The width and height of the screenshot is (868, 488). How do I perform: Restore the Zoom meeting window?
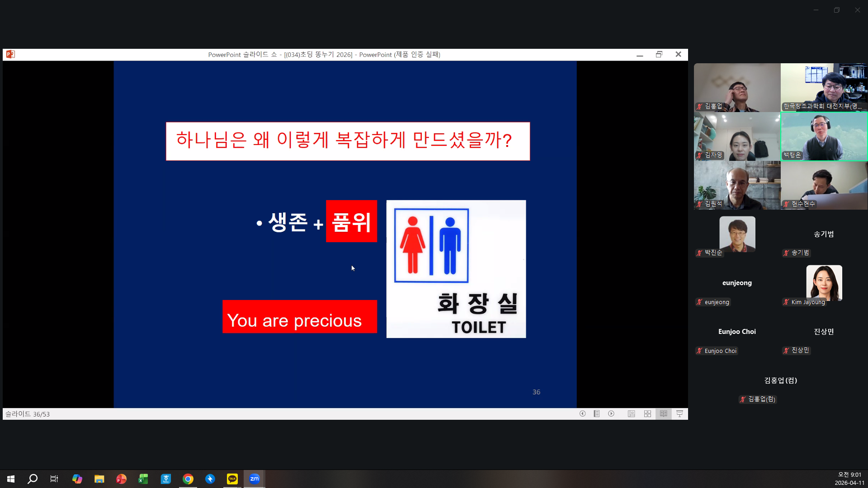(x=837, y=10)
